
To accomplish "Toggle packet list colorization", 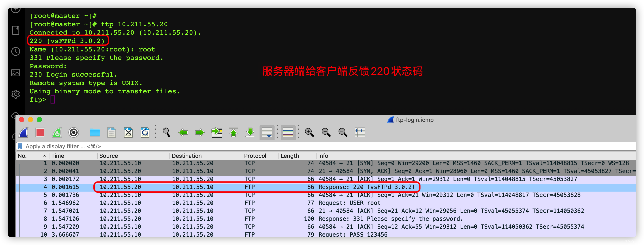I will [288, 132].
